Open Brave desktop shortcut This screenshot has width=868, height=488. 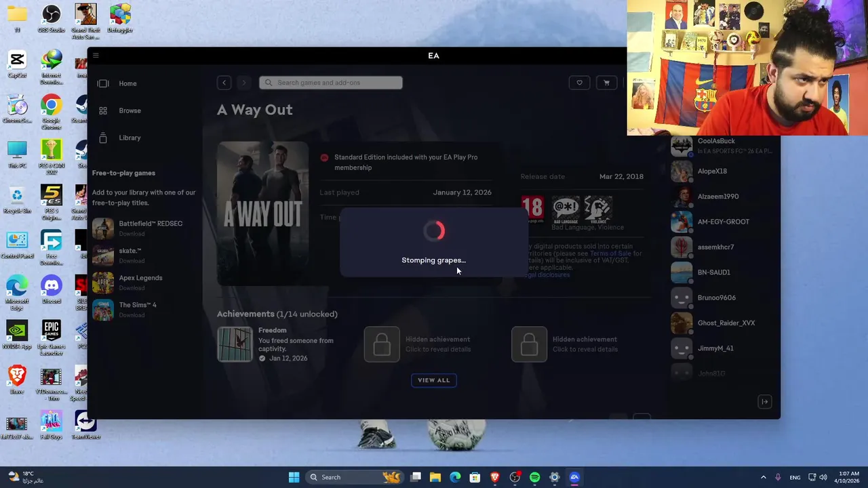17,380
